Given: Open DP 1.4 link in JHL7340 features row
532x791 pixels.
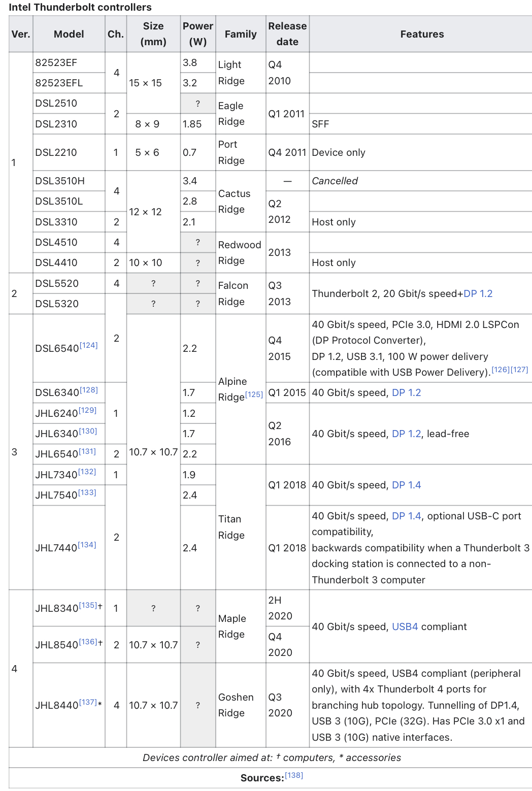Looking at the screenshot, I should [x=407, y=485].
